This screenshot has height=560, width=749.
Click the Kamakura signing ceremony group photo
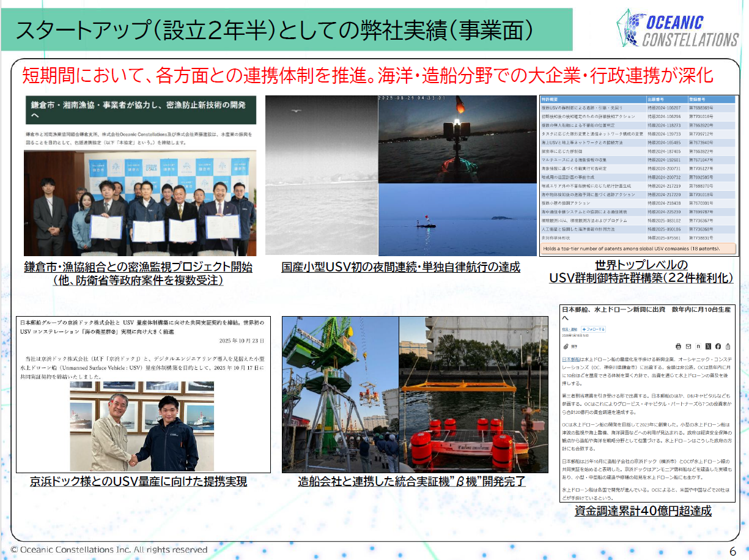click(x=140, y=204)
